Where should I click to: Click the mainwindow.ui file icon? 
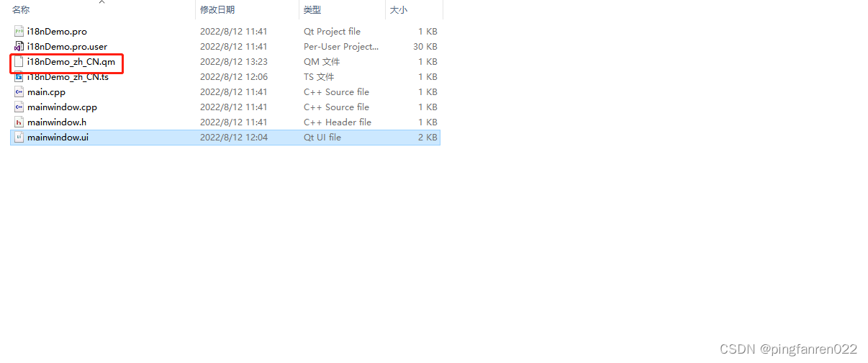(19, 138)
